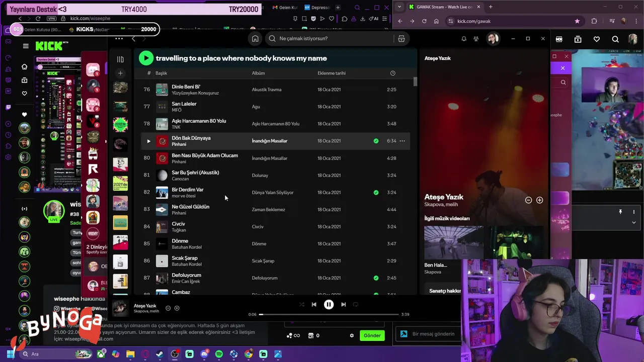Open tab search dropdown arrow in GAWAK browser

(x=399, y=7)
